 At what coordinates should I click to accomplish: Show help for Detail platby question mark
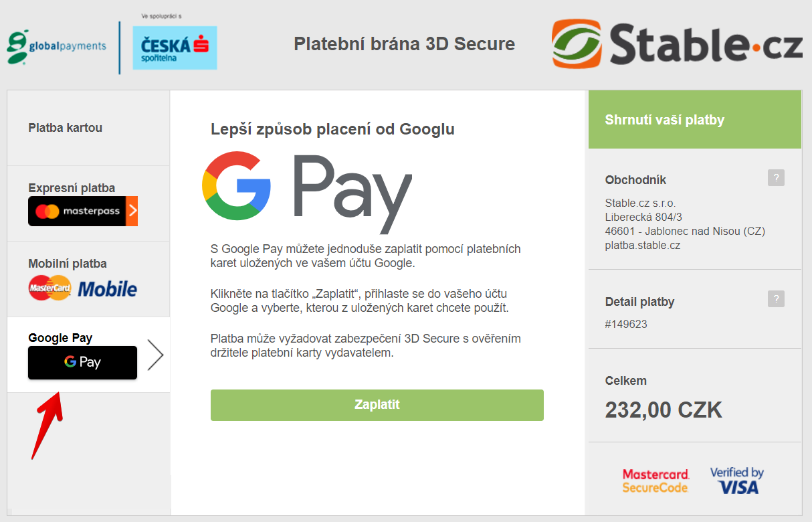pos(776,299)
